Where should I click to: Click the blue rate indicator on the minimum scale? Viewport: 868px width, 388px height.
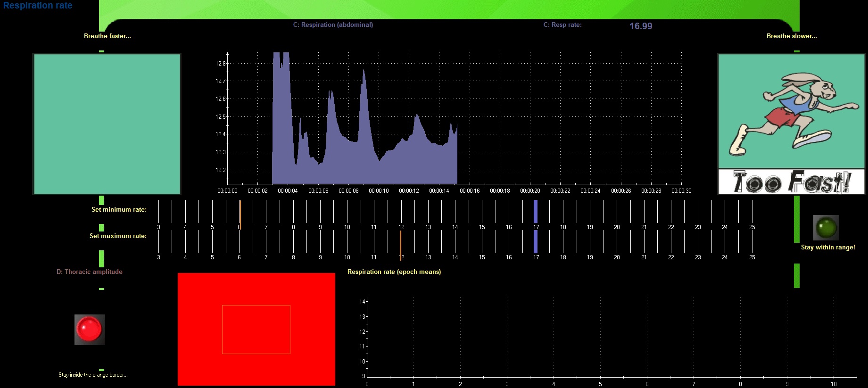point(536,211)
